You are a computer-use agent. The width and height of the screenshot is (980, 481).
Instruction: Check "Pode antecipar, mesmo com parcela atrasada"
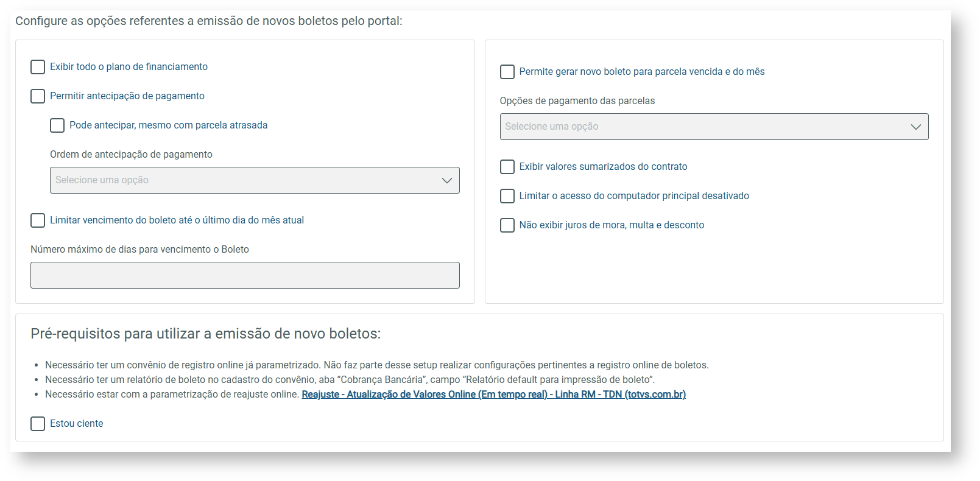[x=57, y=125]
